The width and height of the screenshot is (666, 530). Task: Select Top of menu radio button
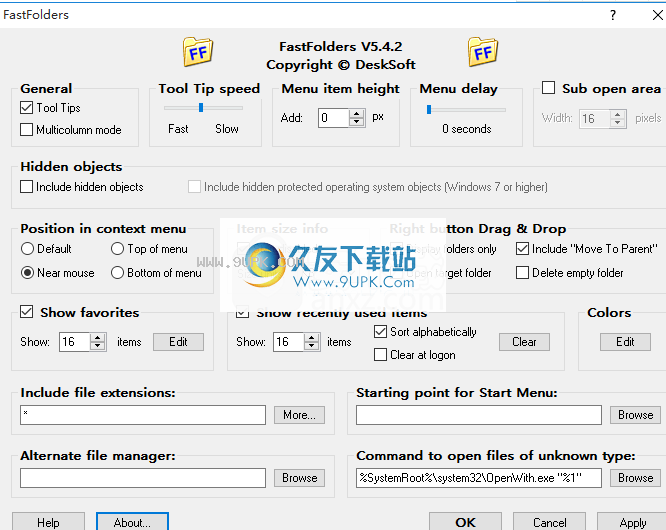click(x=117, y=248)
